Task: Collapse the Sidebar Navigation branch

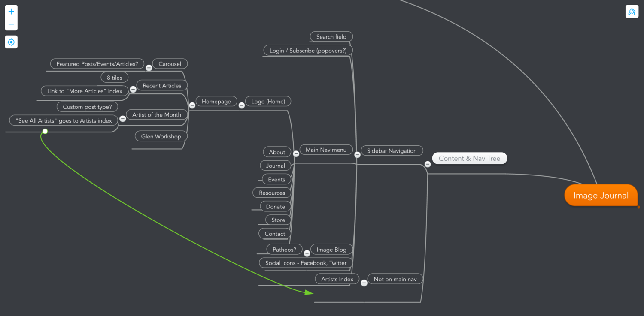Action: click(x=357, y=155)
